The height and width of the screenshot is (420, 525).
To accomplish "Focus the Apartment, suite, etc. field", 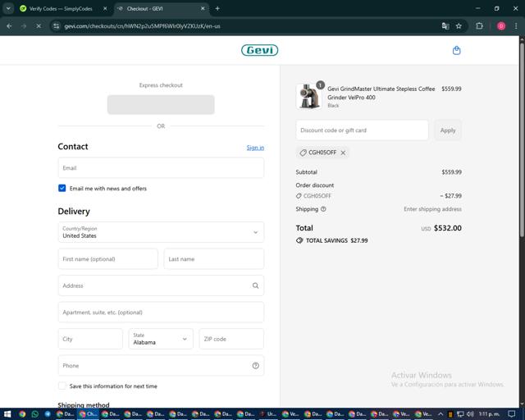I will [x=161, y=313].
